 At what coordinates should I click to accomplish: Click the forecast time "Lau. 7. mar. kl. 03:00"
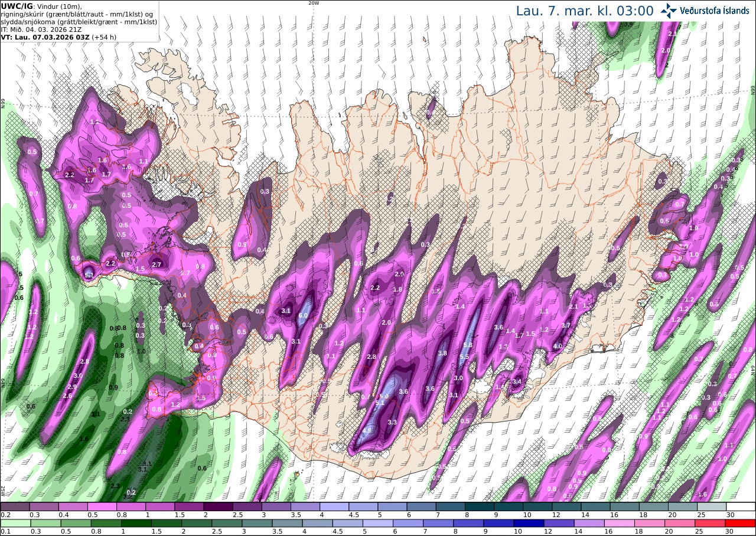coord(585,11)
